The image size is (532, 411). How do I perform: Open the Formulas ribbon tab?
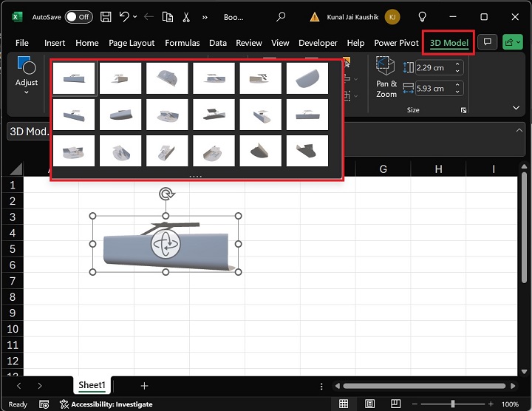(x=183, y=43)
